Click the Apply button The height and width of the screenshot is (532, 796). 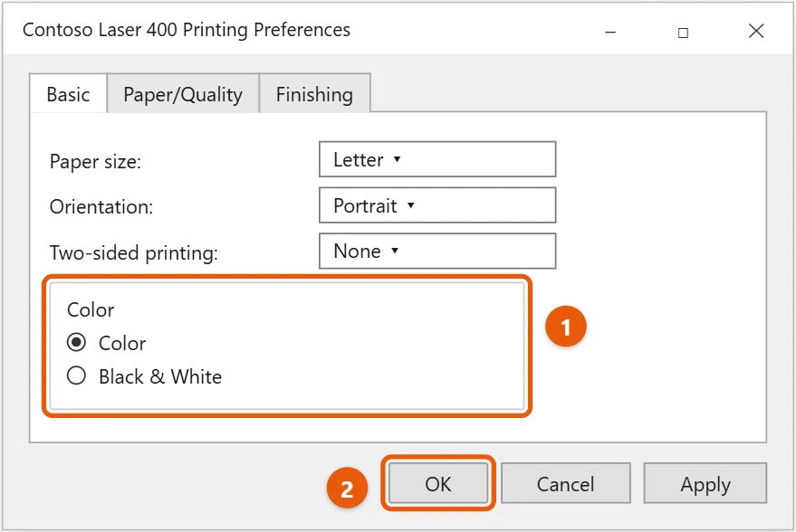[x=705, y=483]
